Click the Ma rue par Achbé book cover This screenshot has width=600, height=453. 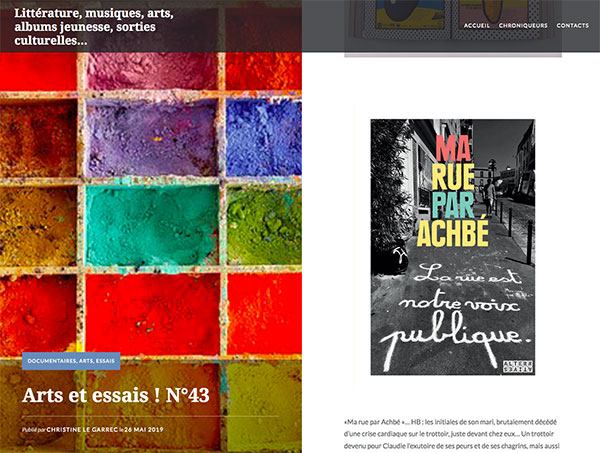453,247
